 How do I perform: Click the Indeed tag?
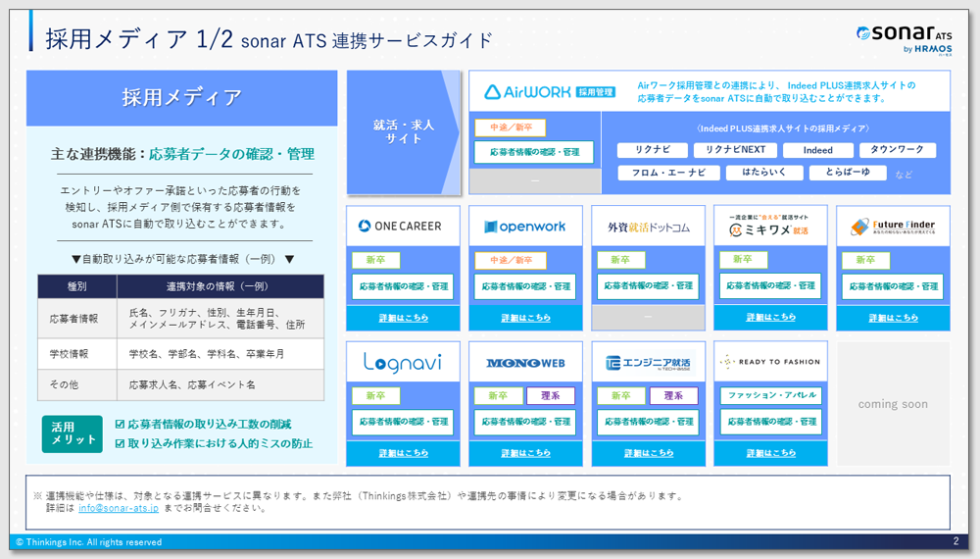(x=817, y=150)
